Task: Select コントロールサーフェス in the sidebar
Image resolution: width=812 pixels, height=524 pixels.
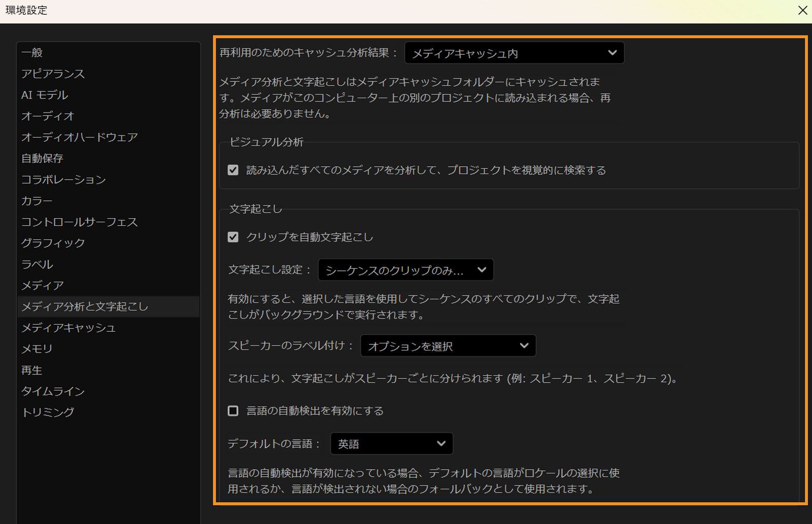Action: pos(79,222)
